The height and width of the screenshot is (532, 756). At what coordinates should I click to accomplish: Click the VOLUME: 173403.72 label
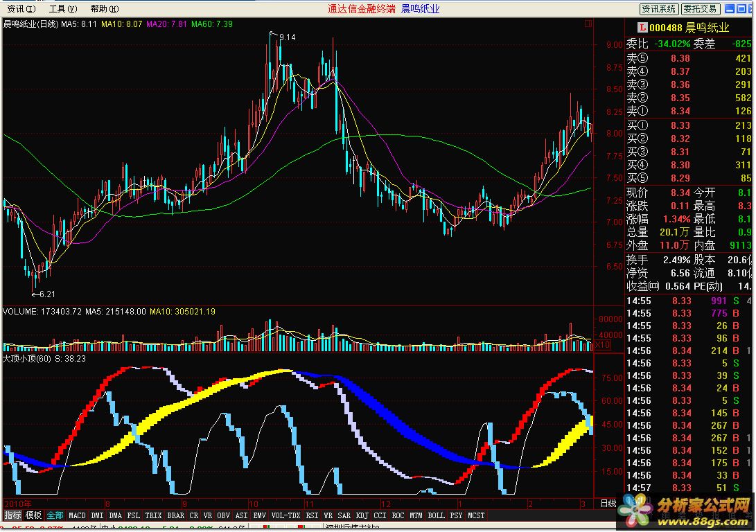pos(42,311)
